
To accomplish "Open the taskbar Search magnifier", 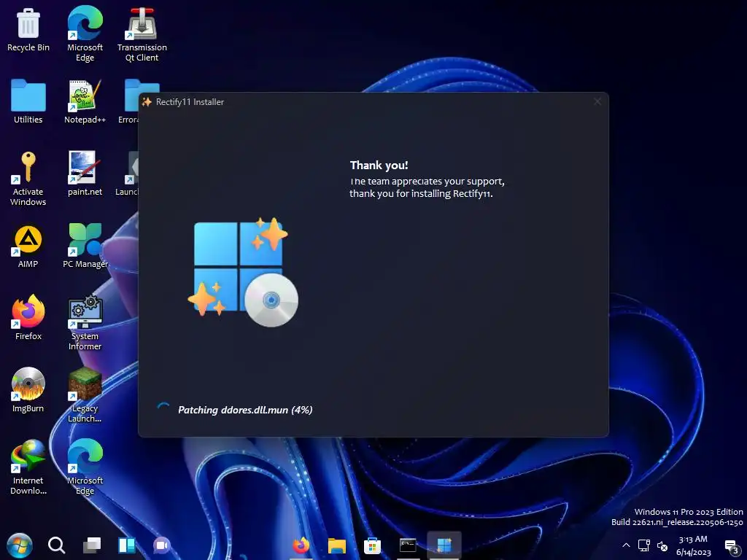I will [56, 545].
